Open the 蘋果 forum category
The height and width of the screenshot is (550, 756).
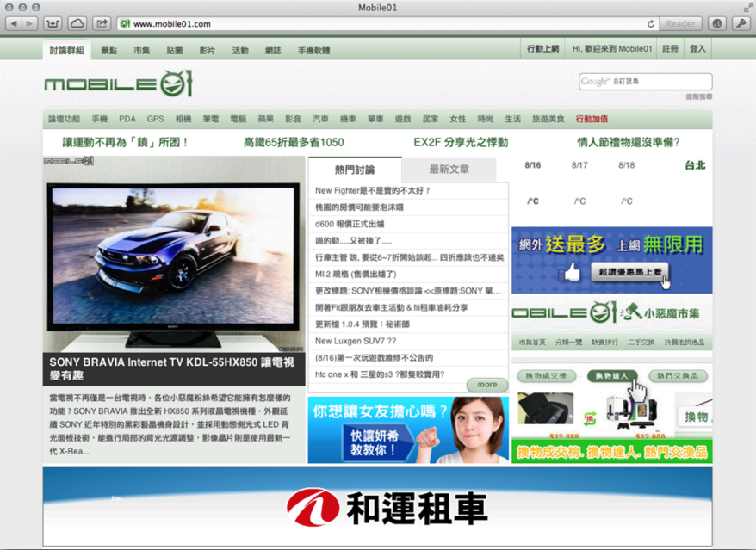pos(266,119)
